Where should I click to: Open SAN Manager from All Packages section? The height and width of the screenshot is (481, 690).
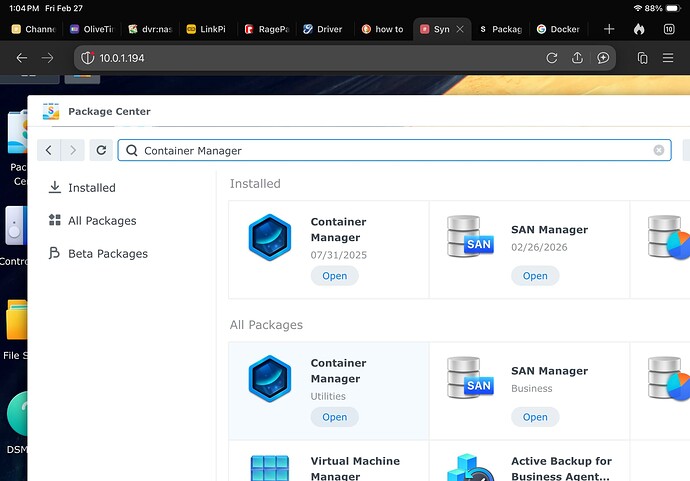pos(535,417)
